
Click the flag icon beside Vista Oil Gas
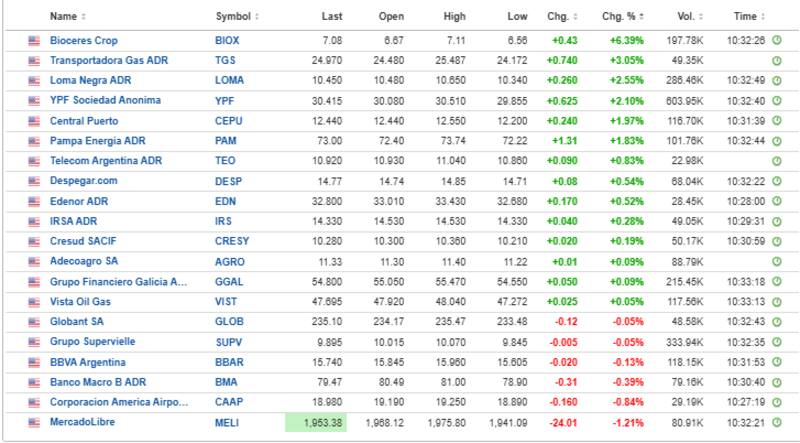point(33,302)
